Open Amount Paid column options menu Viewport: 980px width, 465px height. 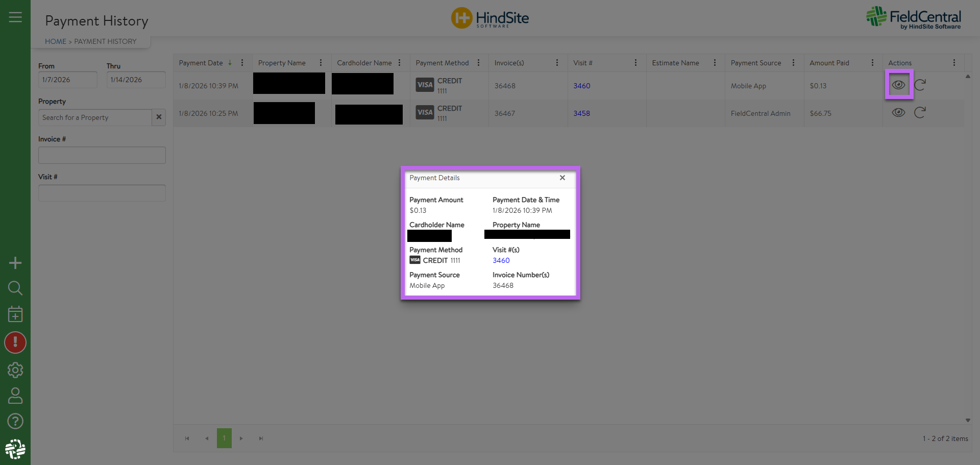pyautogui.click(x=872, y=63)
